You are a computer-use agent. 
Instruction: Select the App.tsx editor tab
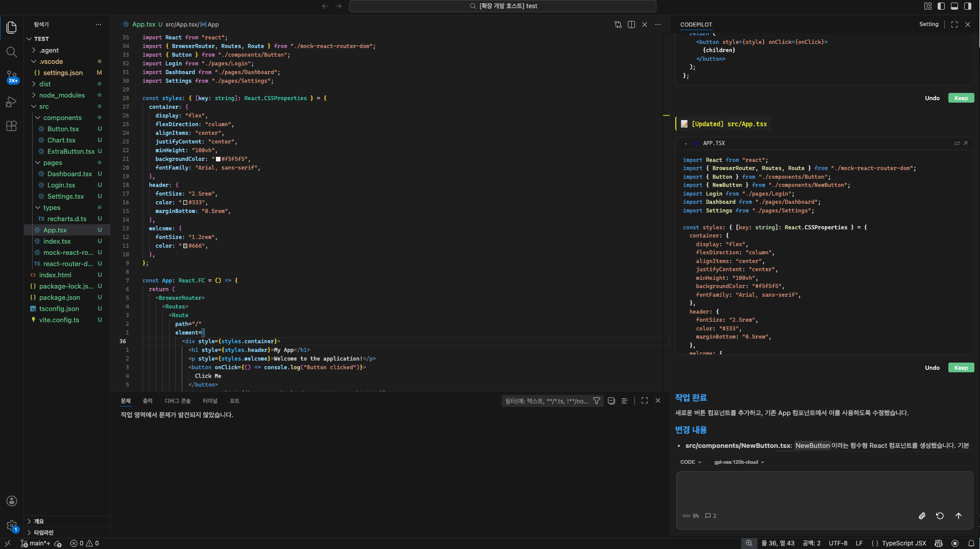(x=143, y=25)
